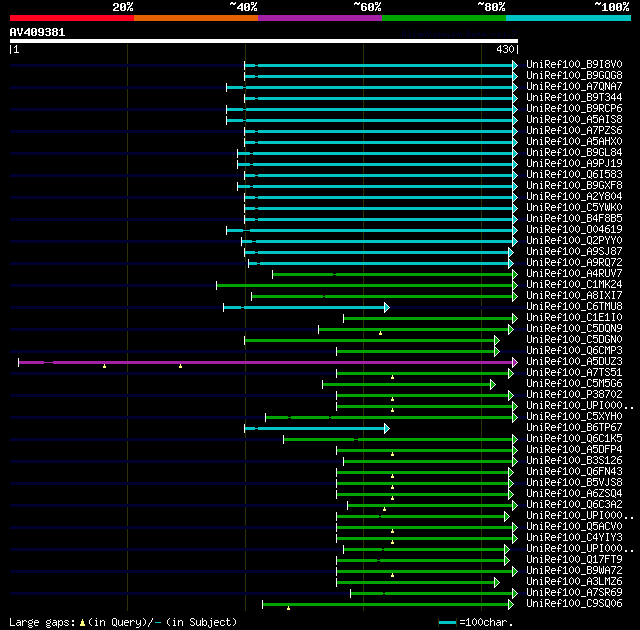The width and height of the screenshot is (640, 630).
Task: Click label UniRef100_A9RQ72
Action: [x=574, y=263]
